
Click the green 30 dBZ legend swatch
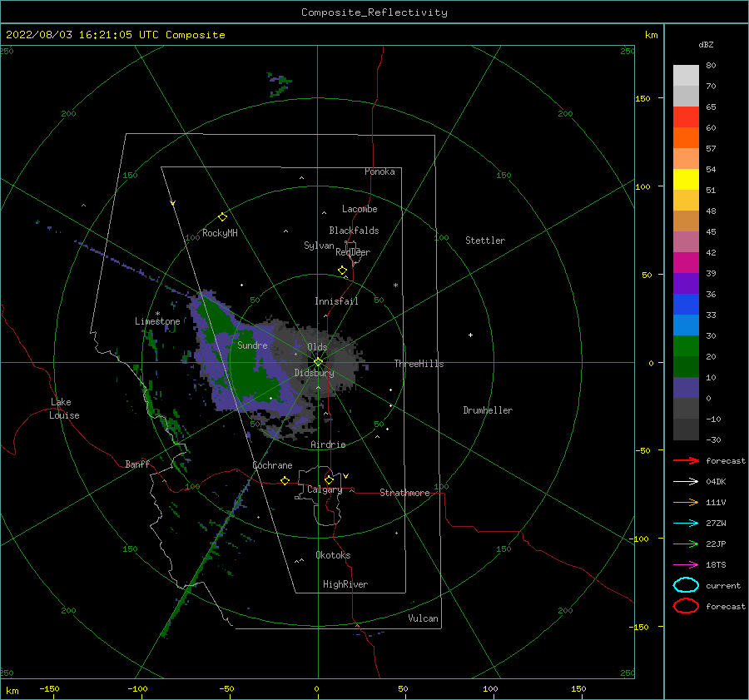686,345
